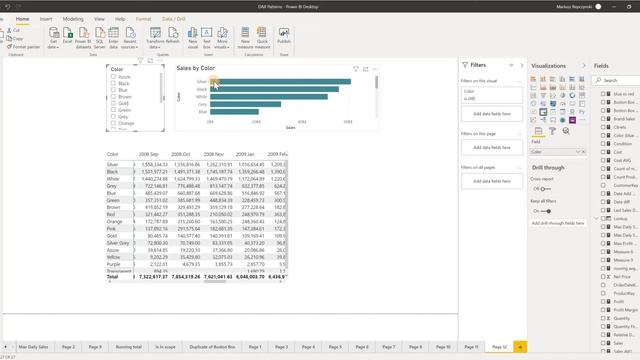This screenshot has width=640, height=360.
Task: Open Transform data dropdown
Action: (155, 47)
